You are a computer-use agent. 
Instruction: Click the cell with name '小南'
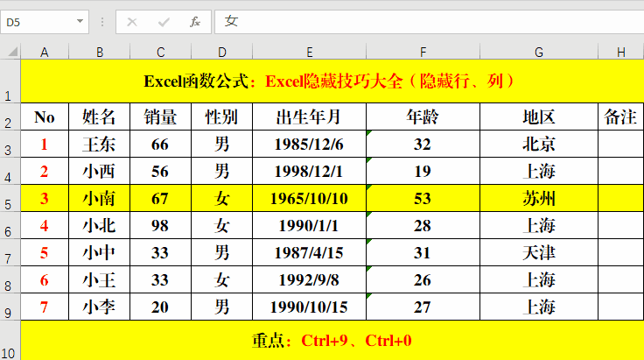tap(100, 198)
